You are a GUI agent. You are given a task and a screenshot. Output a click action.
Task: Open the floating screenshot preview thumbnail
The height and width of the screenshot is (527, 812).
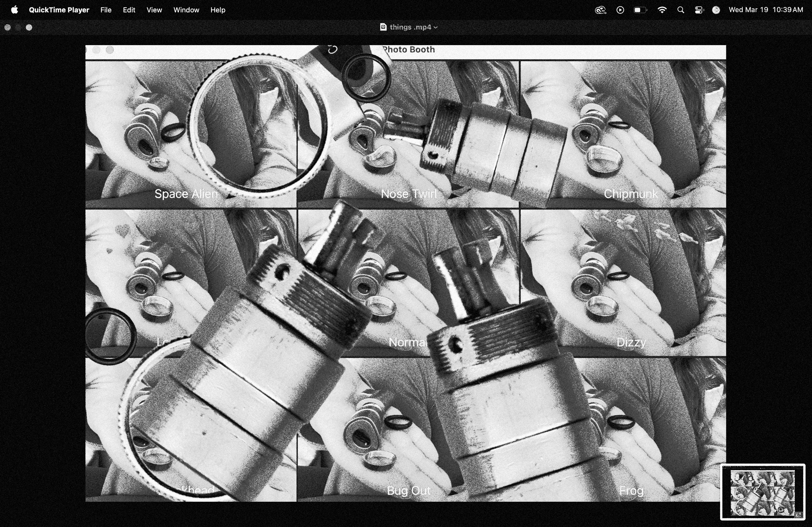763,492
